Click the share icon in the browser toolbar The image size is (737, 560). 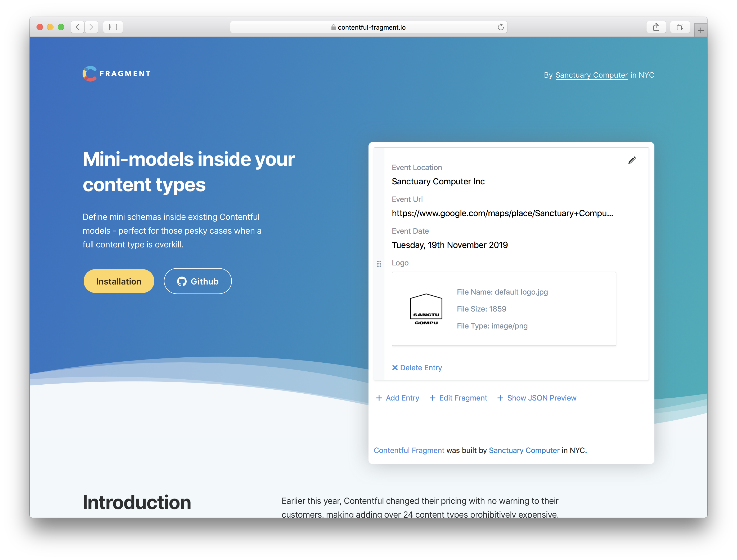pyautogui.click(x=656, y=27)
